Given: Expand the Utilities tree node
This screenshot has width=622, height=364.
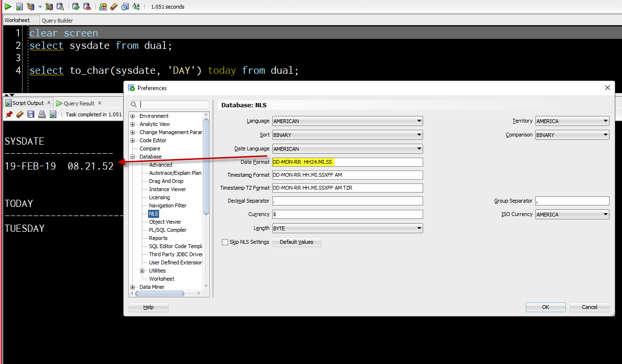Looking at the screenshot, I should [x=142, y=271].
